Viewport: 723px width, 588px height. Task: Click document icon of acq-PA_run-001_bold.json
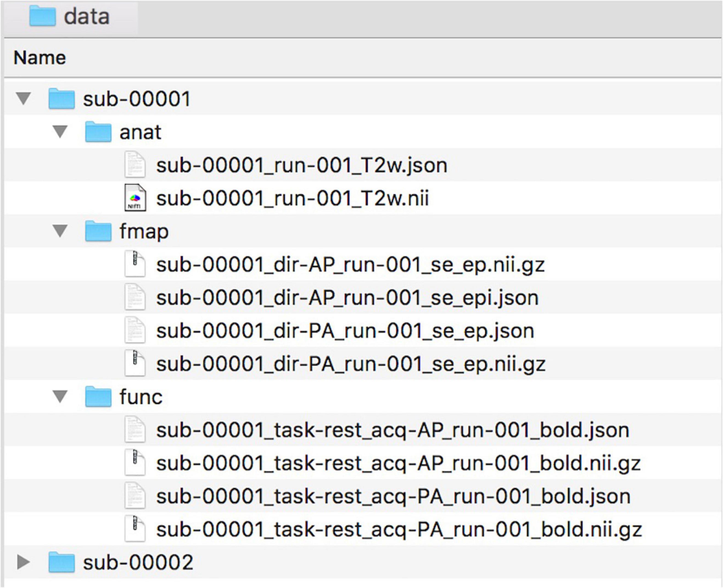click(135, 496)
